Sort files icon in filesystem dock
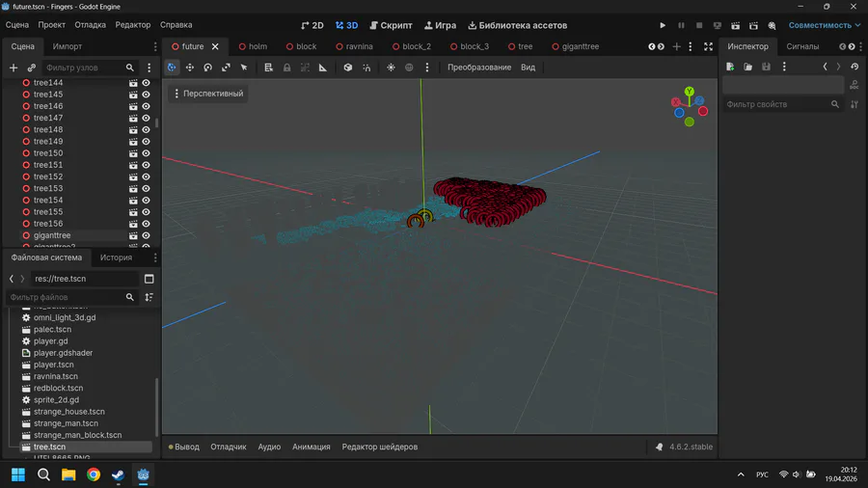Image resolution: width=868 pixels, height=488 pixels. coord(149,297)
